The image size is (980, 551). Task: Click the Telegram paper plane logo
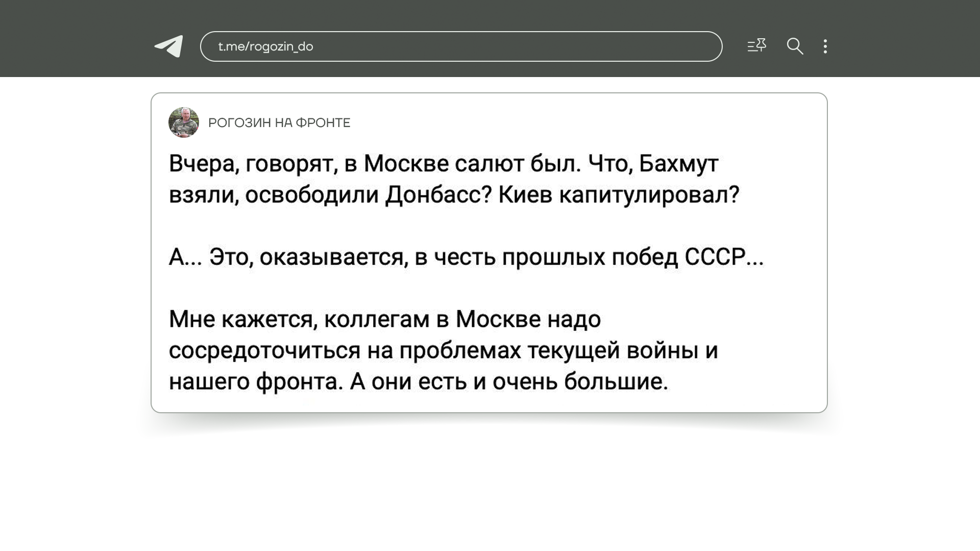point(169,46)
